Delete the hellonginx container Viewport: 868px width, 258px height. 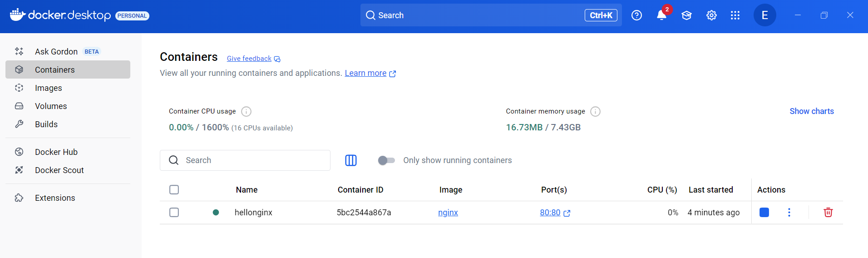click(828, 213)
